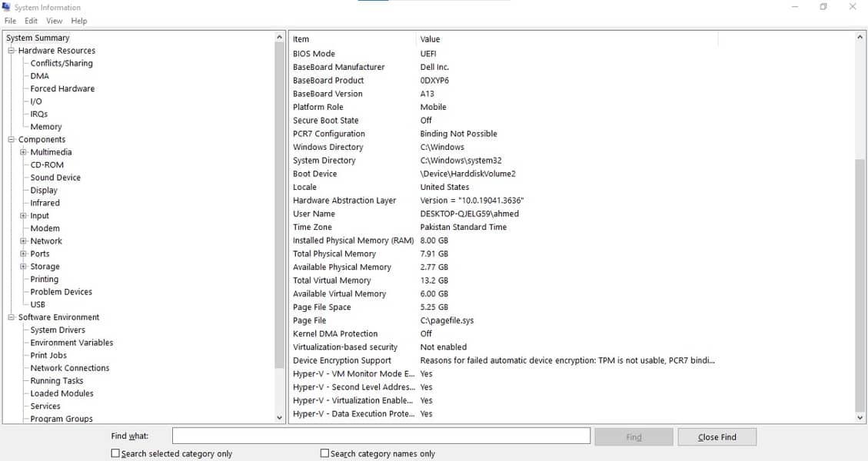Click the System Information app icon in title bar
Screen dimensions: 868x461
click(x=7, y=7)
